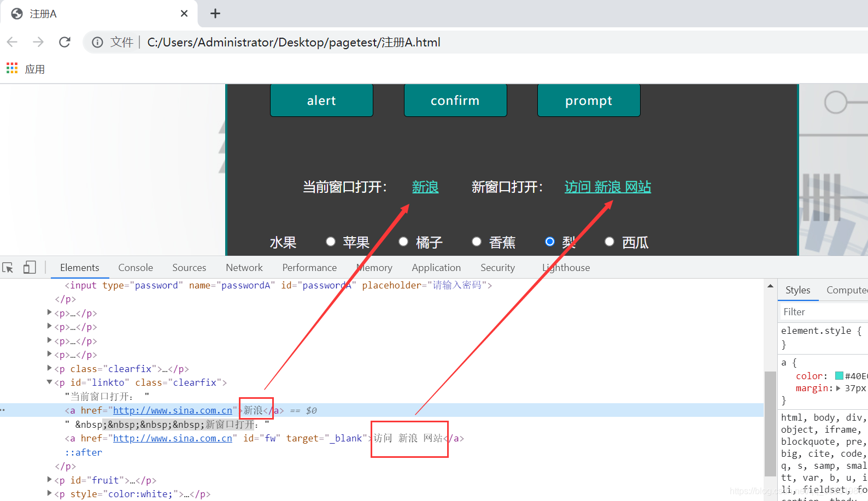
Task: Click the href link in the id="fw" anchor
Action: coord(173,438)
